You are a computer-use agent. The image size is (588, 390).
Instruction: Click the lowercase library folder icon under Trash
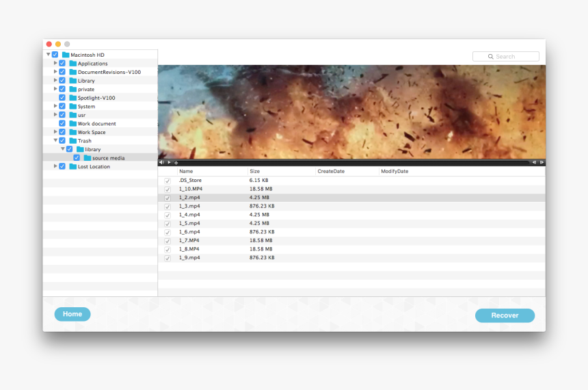80,149
